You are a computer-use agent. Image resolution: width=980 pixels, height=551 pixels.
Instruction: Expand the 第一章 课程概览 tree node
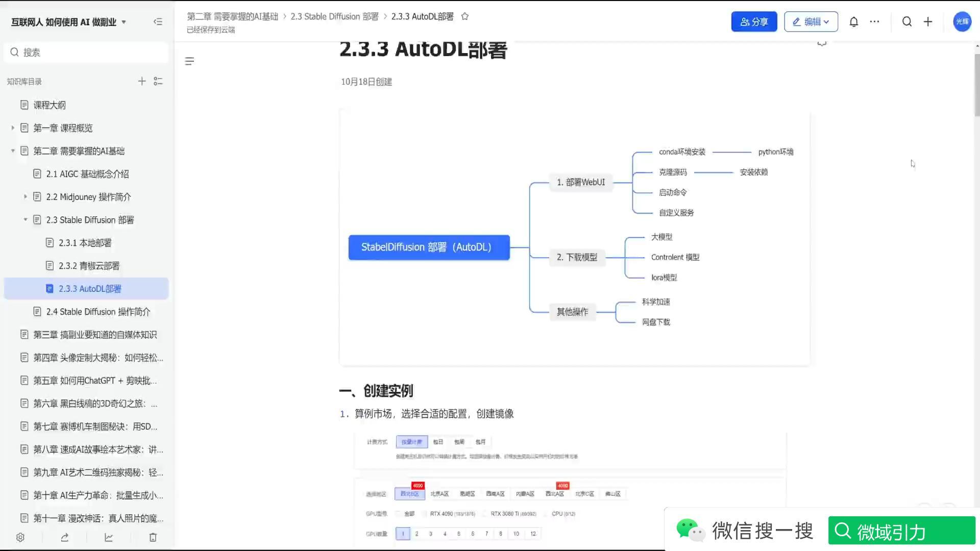[13, 128]
